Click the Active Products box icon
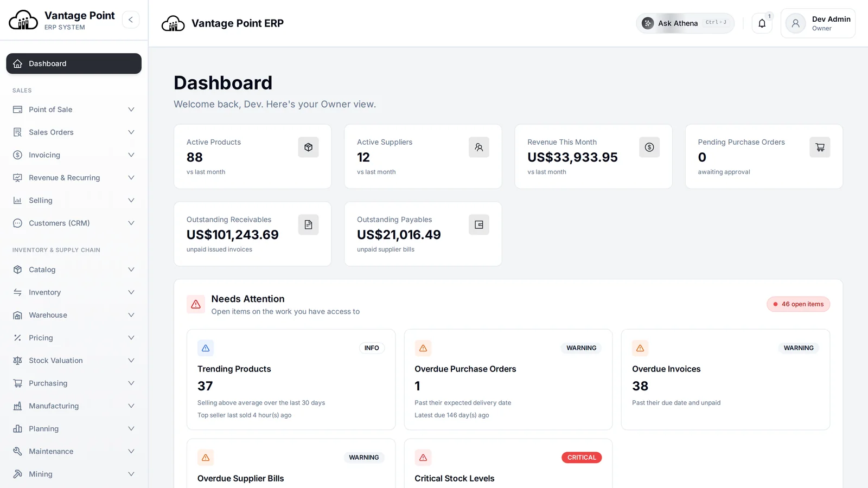The height and width of the screenshot is (488, 868). point(308,147)
